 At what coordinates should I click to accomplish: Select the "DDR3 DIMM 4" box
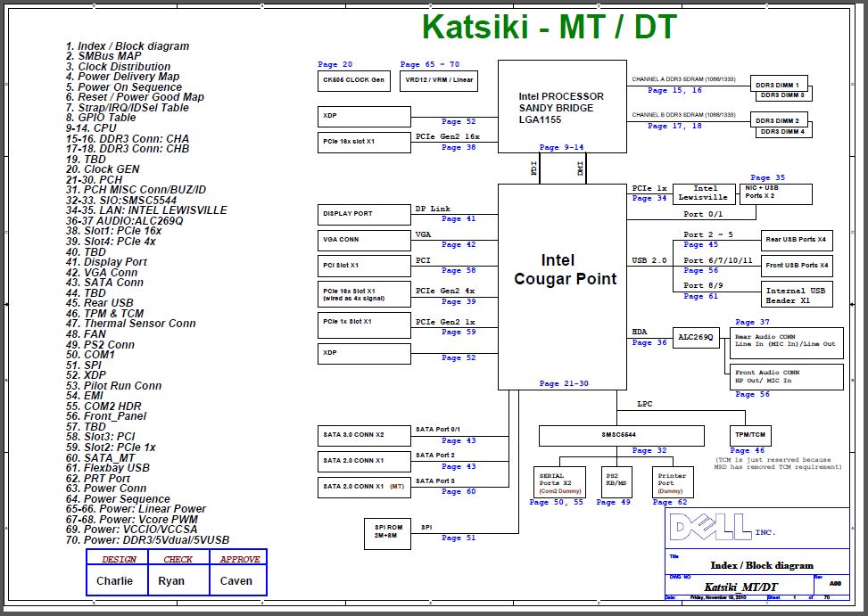(784, 132)
